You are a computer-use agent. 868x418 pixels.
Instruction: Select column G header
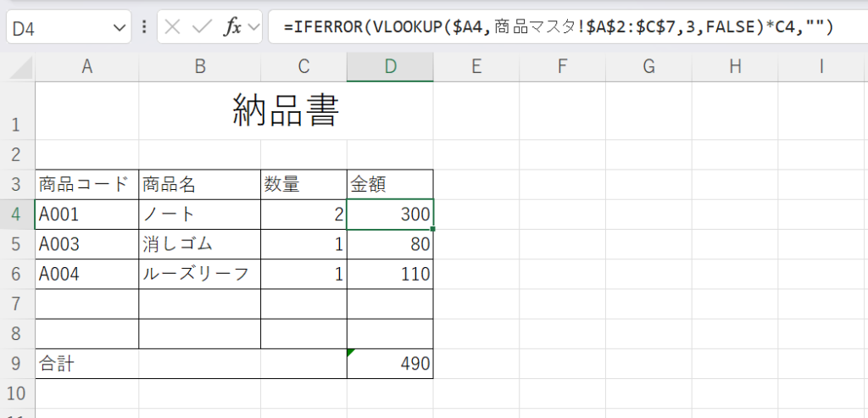pyautogui.click(x=648, y=67)
